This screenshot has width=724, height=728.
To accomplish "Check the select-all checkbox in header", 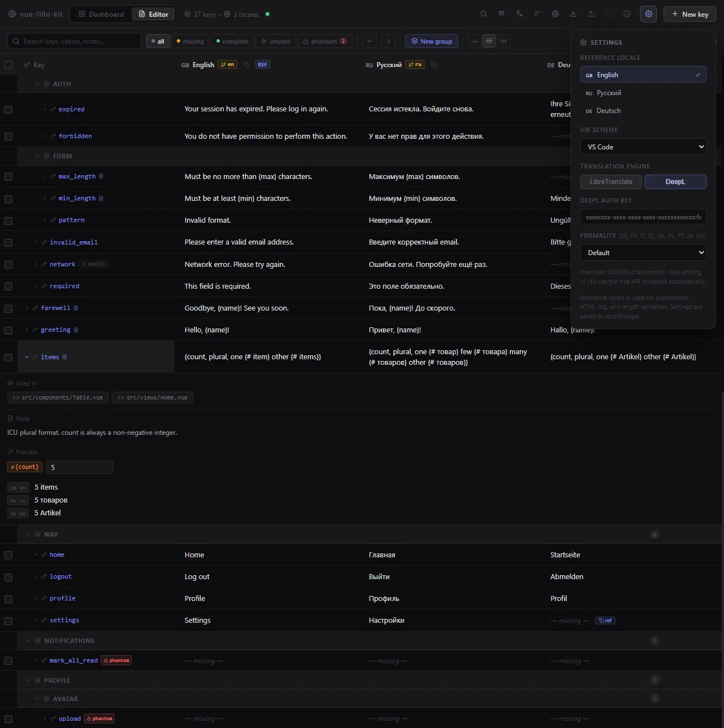I will [x=8, y=65].
